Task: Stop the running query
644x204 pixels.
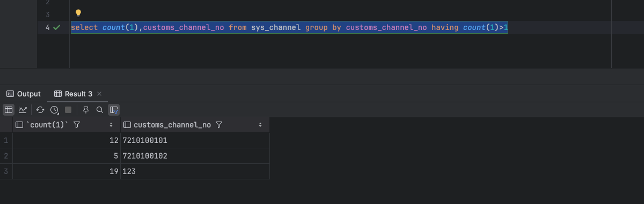Action: [68, 110]
